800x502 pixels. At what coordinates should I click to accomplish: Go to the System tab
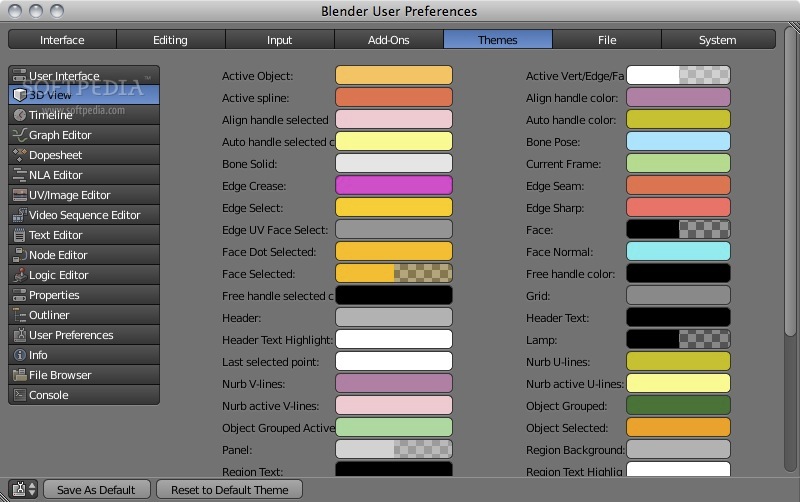718,39
